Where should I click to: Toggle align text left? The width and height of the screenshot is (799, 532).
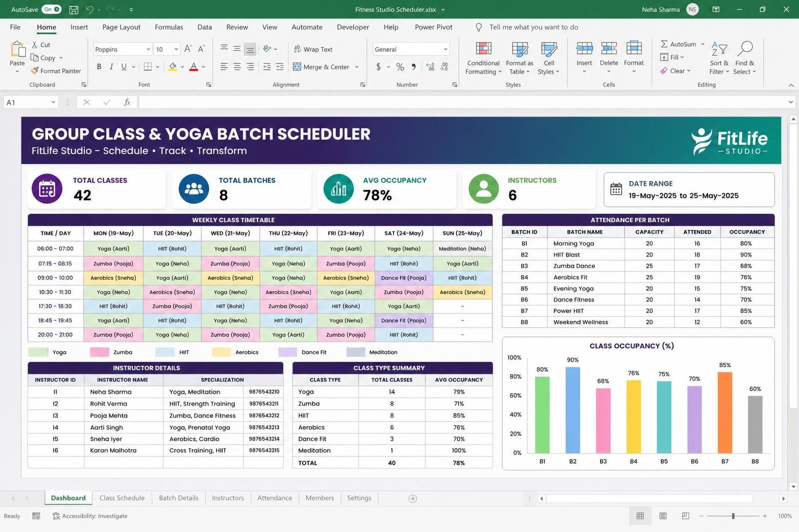coord(224,66)
